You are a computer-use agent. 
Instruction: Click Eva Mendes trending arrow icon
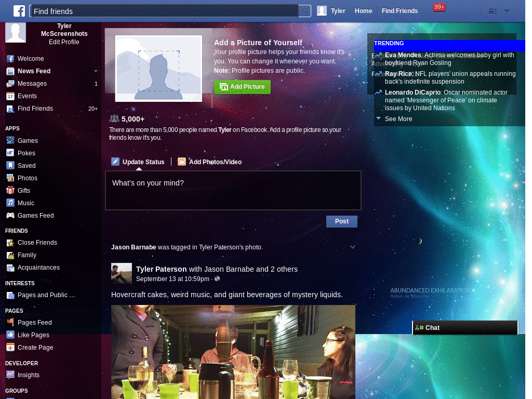(x=378, y=55)
